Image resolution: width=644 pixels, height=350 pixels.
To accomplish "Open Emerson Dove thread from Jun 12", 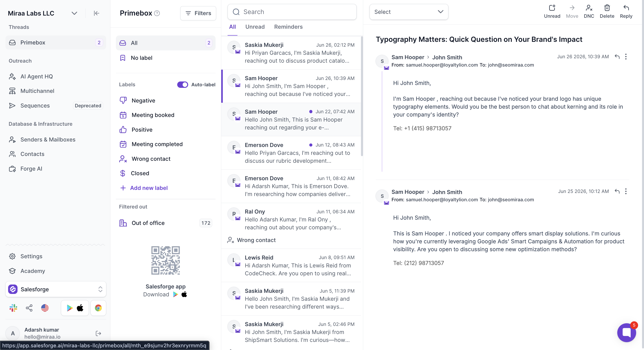I will [291, 153].
